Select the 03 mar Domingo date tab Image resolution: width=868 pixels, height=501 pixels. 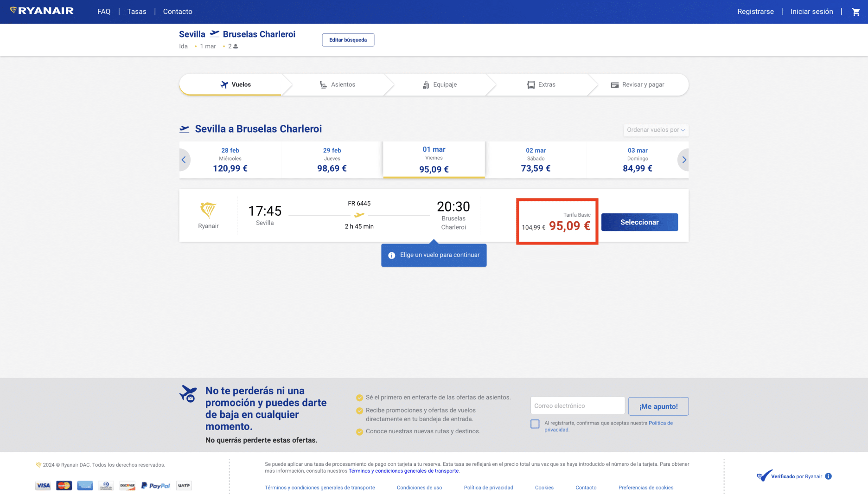[638, 160]
